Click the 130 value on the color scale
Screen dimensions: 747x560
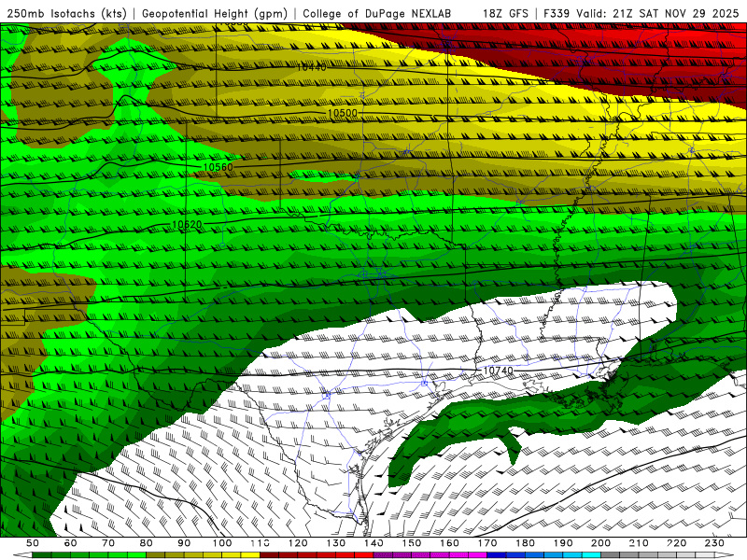click(336, 543)
